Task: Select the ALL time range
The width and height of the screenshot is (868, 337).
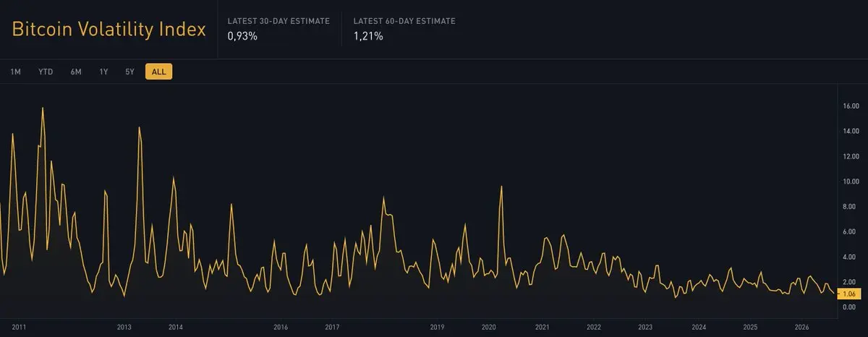Action: [x=158, y=72]
